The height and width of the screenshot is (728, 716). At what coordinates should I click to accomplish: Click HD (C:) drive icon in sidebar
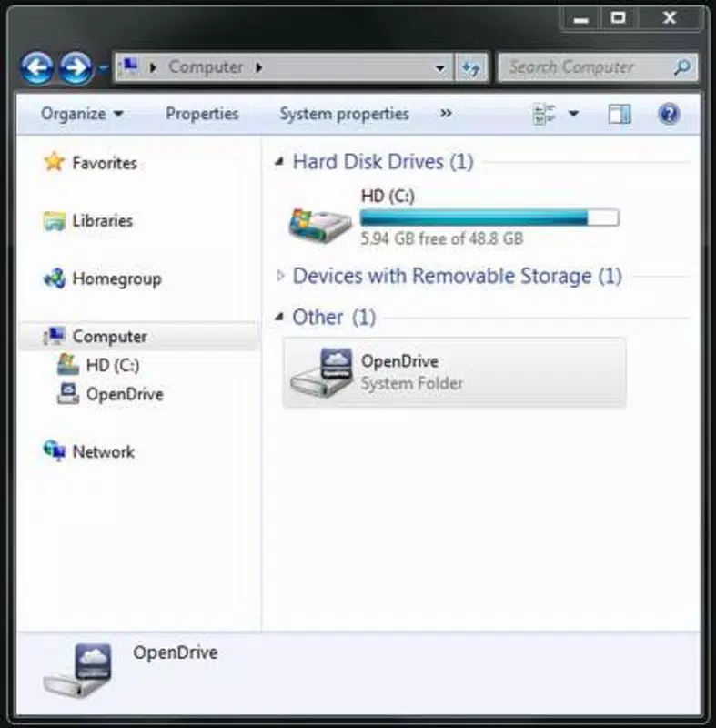[68, 365]
